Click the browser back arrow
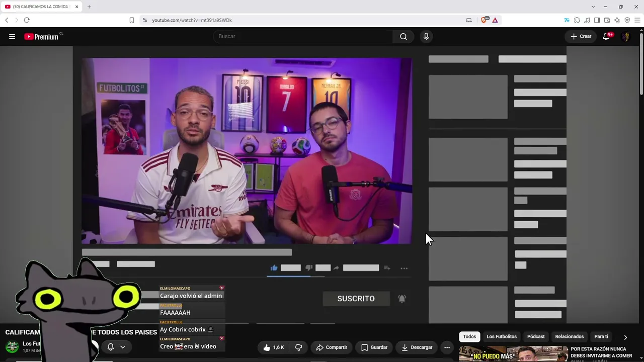The height and width of the screenshot is (362, 644). [x=7, y=20]
